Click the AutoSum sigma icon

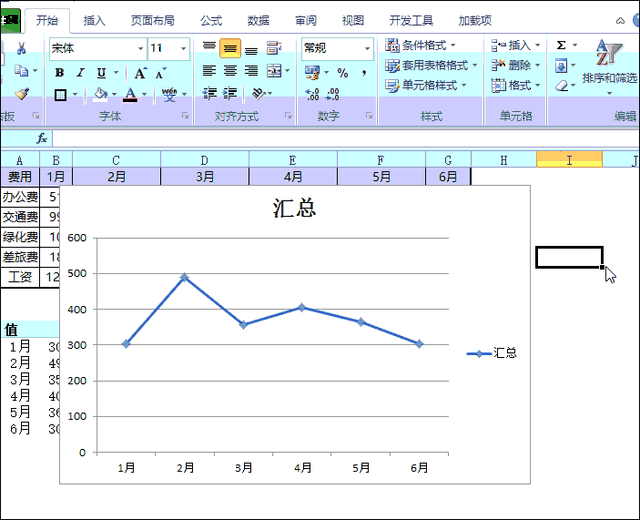point(561,45)
